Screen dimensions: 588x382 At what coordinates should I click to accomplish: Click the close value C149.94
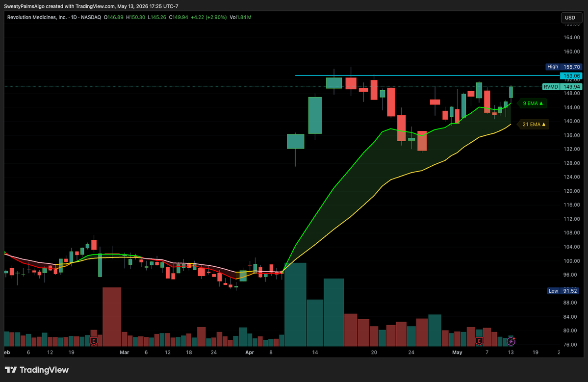click(x=179, y=17)
